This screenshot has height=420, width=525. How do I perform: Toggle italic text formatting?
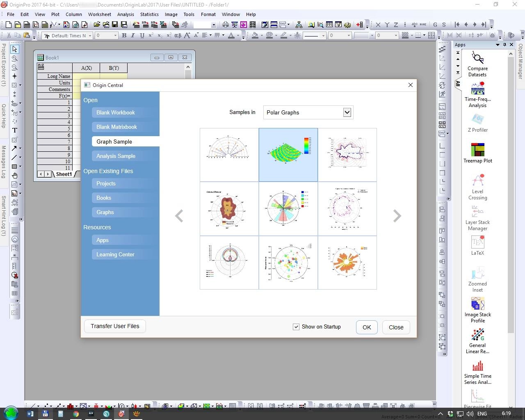point(133,36)
